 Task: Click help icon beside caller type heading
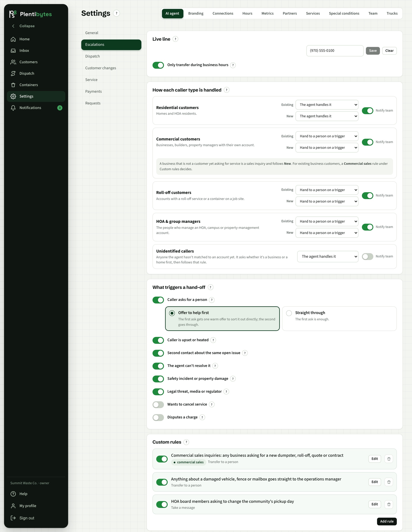(227, 90)
